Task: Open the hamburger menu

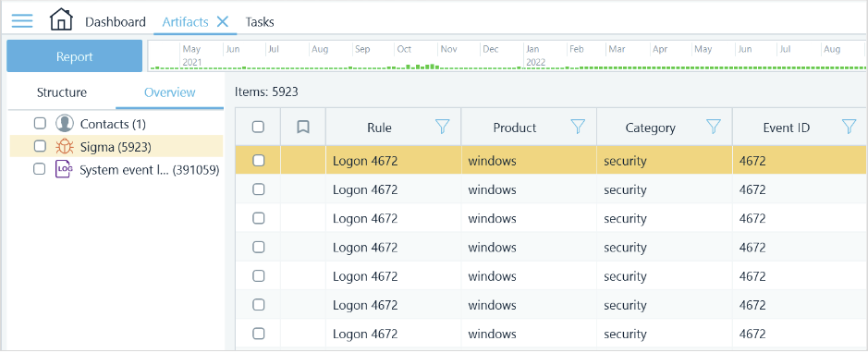Action: (22, 21)
